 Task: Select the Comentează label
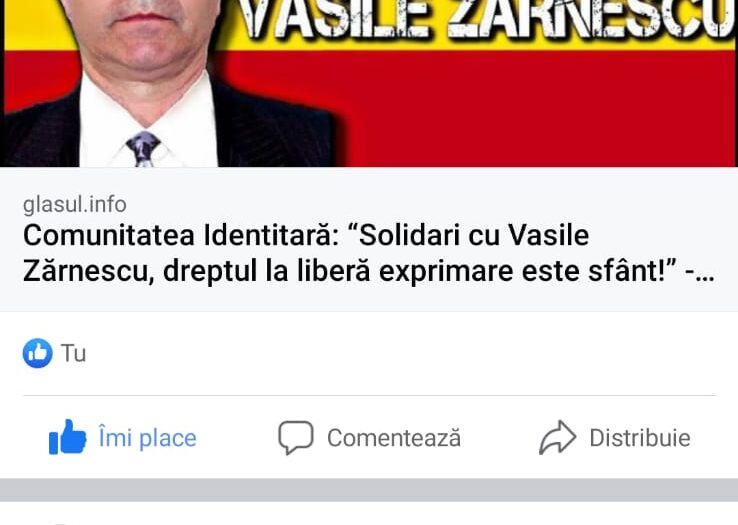tap(394, 438)
